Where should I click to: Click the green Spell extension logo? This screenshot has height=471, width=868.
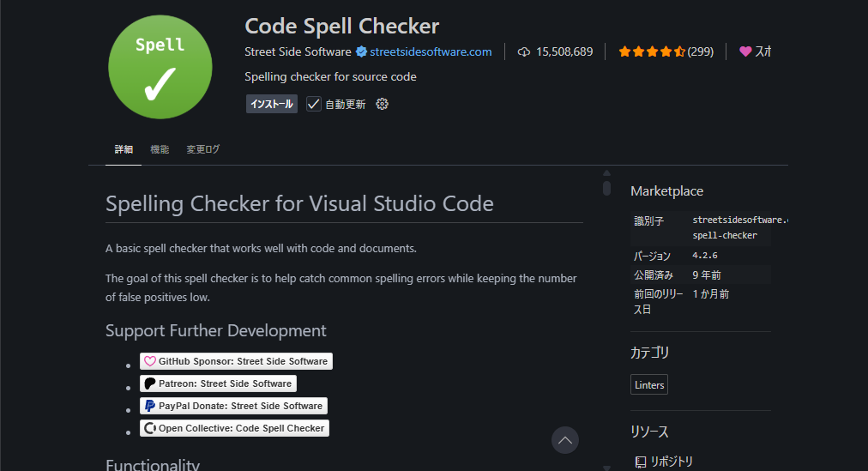[x=160, y=67]
